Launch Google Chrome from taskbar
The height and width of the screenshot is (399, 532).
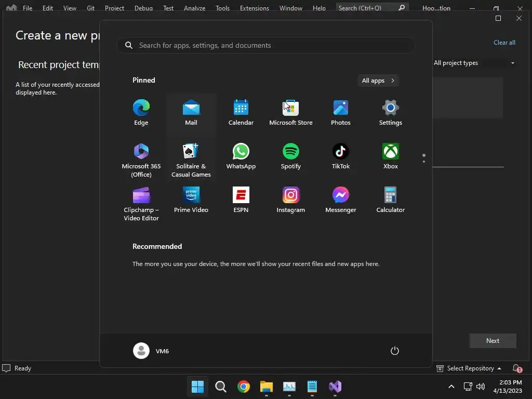(243, 387)
